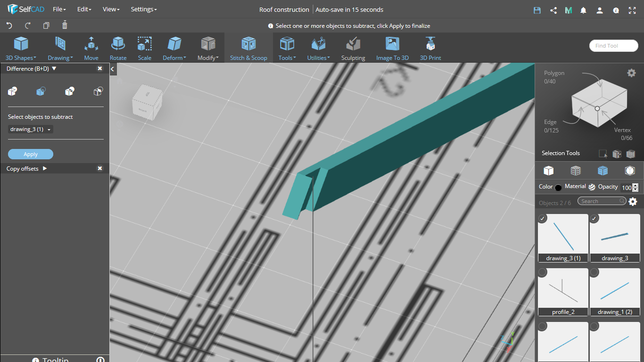644x362 pixels.
Task: Collapse the left panel arrow
Action: click(113, 69)
